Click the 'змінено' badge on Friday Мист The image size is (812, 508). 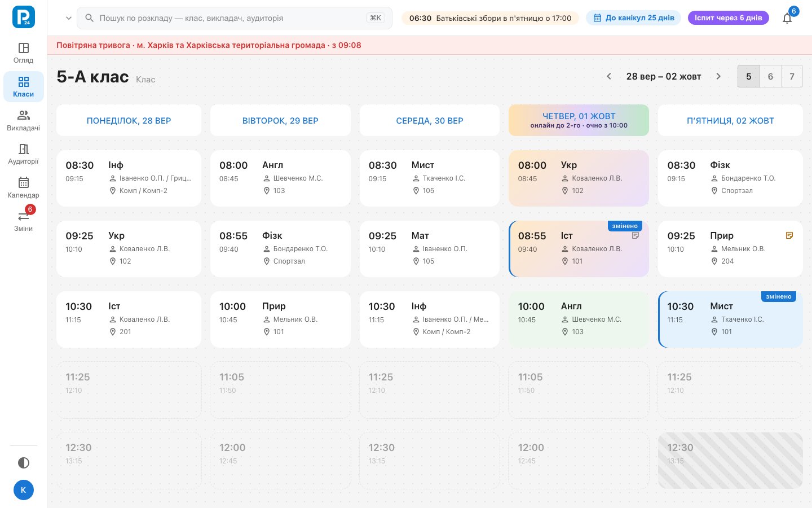click(x=779, y=296)
